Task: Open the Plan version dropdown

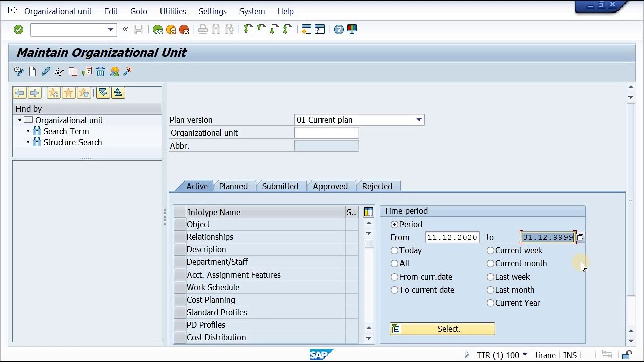Action: [419, 120]
